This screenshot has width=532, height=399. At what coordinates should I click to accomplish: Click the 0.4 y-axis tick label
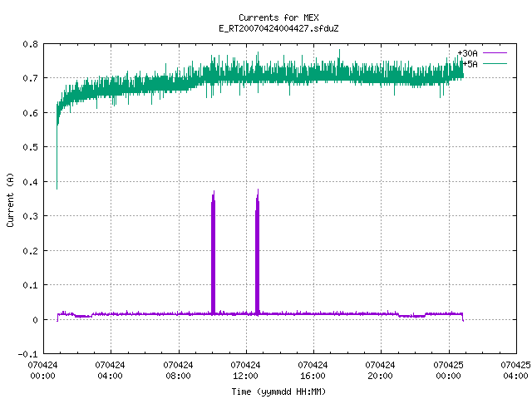point(30,182)
